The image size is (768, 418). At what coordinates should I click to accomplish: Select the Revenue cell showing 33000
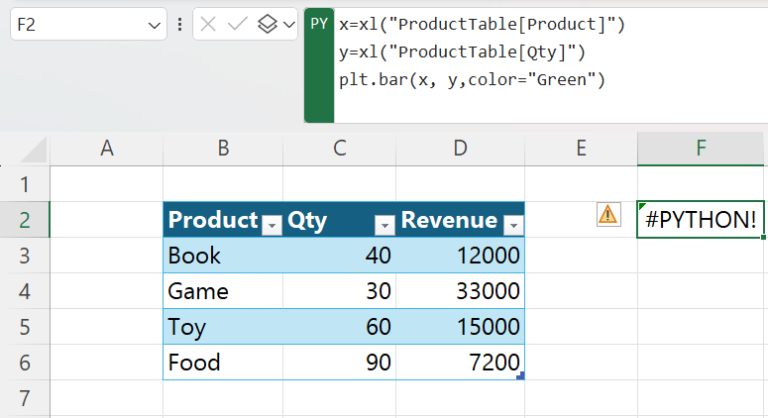pos(460,291)
